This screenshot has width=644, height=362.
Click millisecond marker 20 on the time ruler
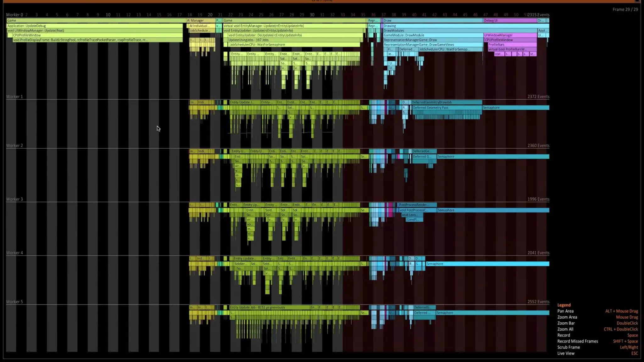(x=210, y=15)
